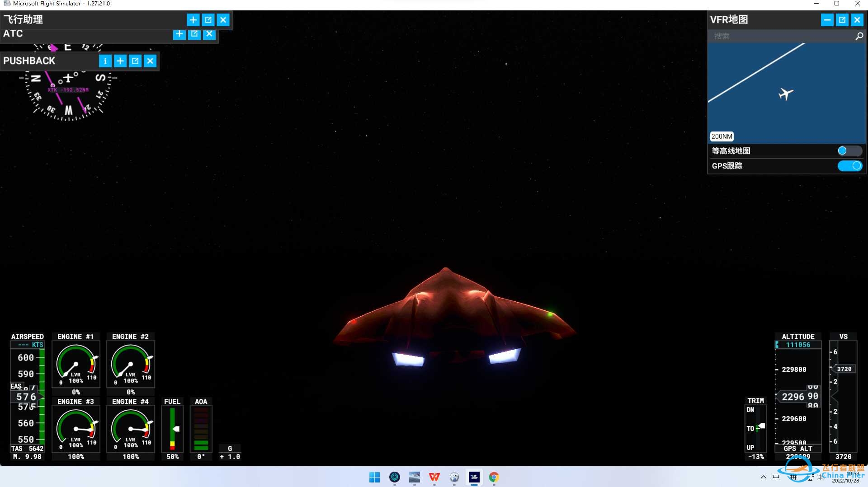Expand the ATC panel with its plus icon
The image size is (868, 487).
tap(179, 34)
